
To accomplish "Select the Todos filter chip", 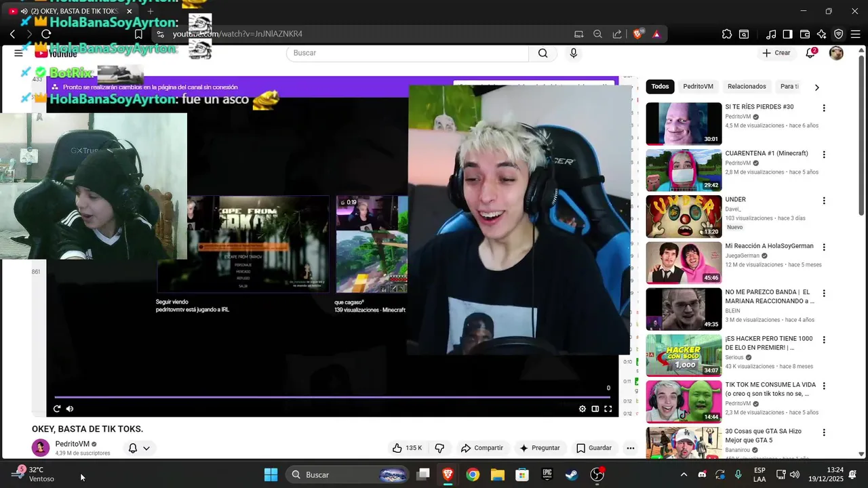I will [660, 87].
